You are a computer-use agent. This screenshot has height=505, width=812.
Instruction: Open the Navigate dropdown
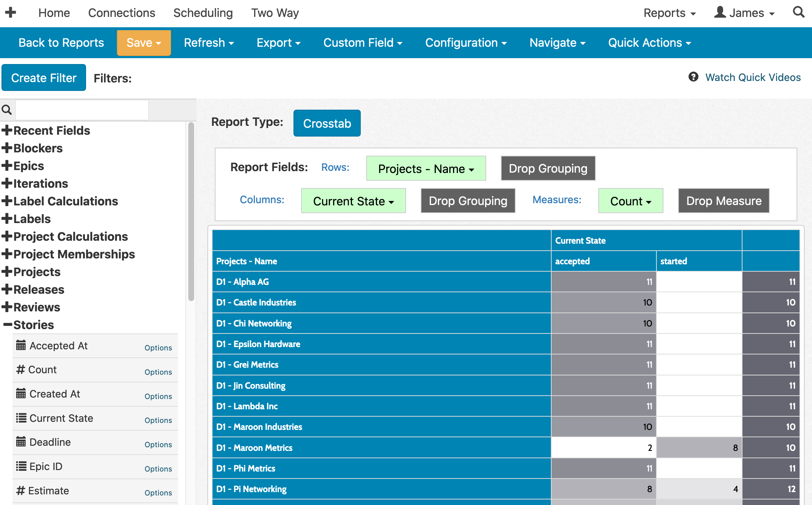tap(558, 43)
